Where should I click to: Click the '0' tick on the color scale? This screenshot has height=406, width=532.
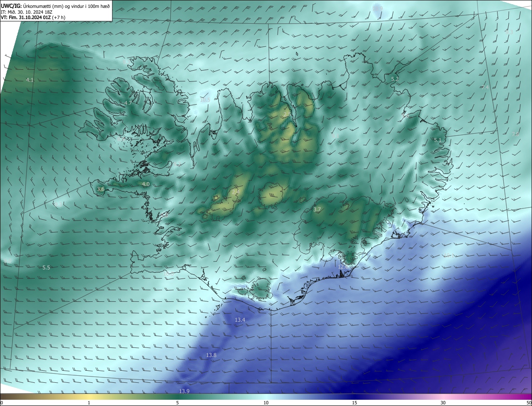(x=2, y=403)
